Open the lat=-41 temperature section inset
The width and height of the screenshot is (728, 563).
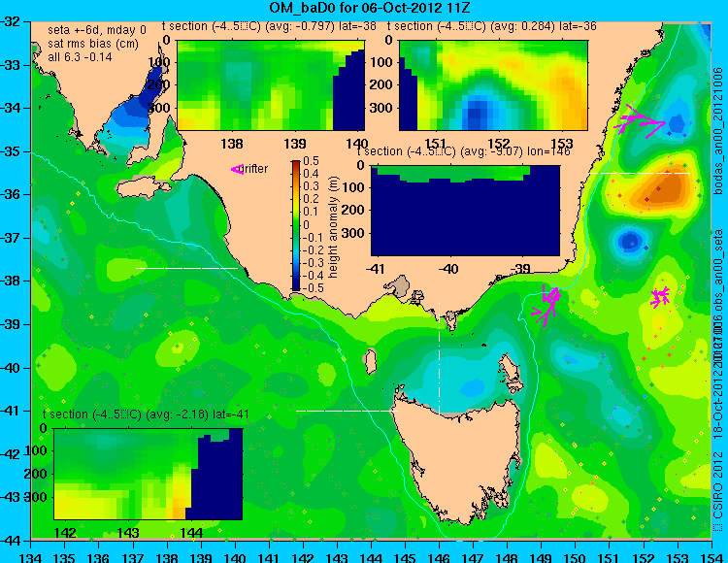149,474
